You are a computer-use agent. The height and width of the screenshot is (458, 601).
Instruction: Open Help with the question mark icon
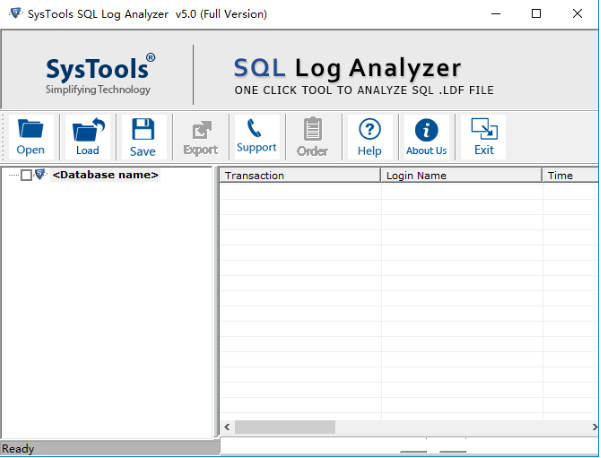370,130
